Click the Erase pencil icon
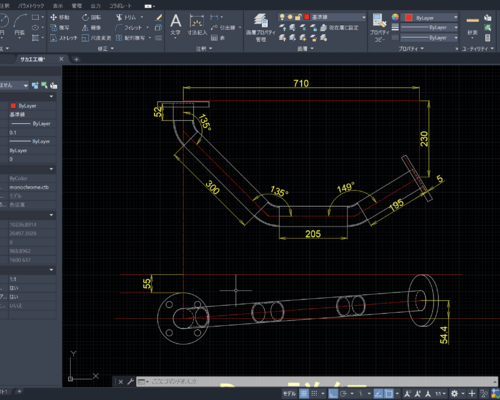This screenshot has height=400, width=500. pyautogui.click(x=159, y=17)
